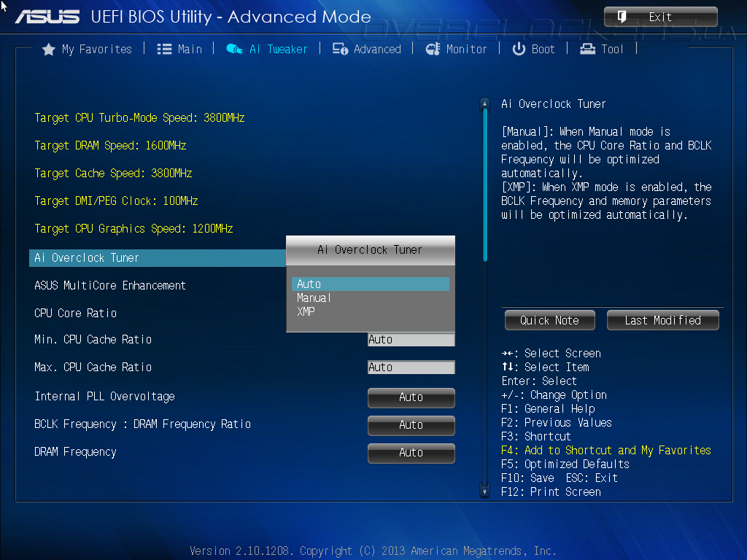Viewport: 747px width, 560px height.
Task: Click F4: Add to Shortcut and My Favorites
Action: click(x=606, y=451)
